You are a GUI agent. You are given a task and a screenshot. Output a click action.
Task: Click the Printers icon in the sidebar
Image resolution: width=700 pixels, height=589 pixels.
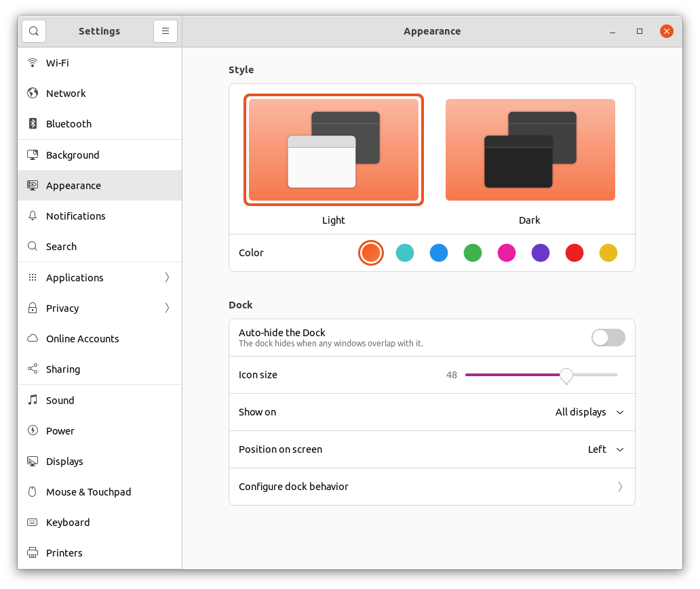tap(33, 552)
